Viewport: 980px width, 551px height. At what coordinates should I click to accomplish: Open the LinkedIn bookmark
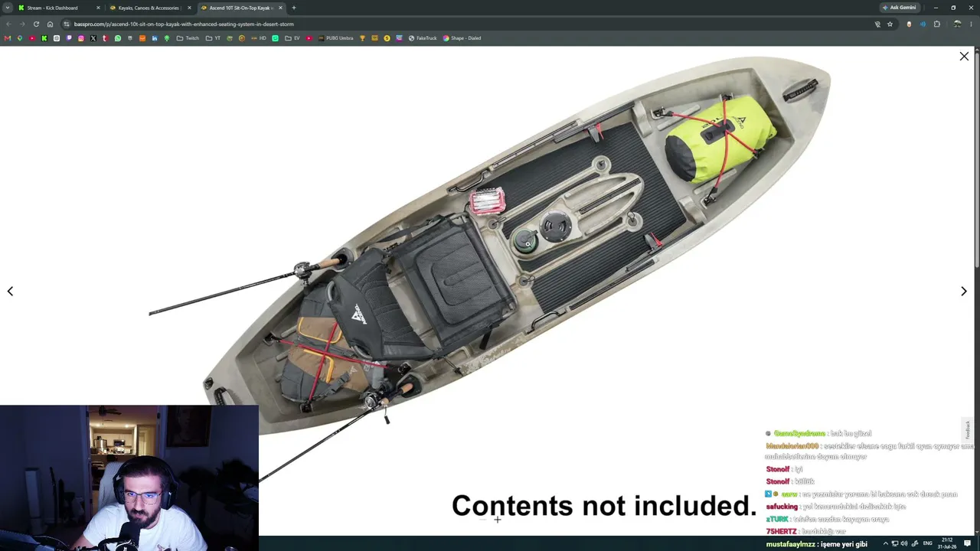(155, 38)
